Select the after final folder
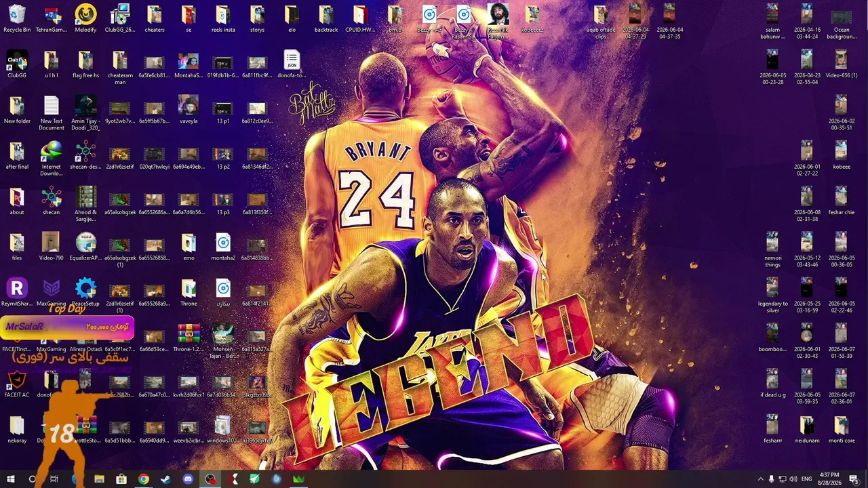This screenshot has height=488, width=868. pyautogui.click(x=17, y=155)
